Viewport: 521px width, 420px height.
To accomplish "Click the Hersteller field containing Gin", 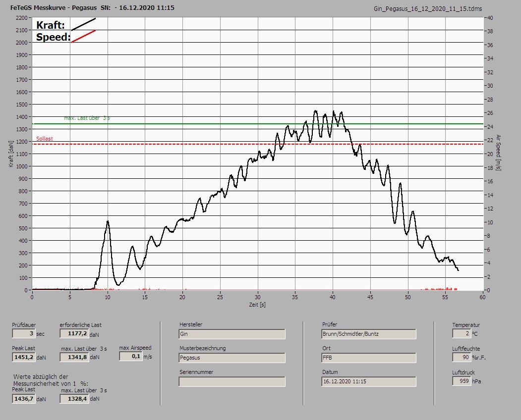I will [232, 334].
